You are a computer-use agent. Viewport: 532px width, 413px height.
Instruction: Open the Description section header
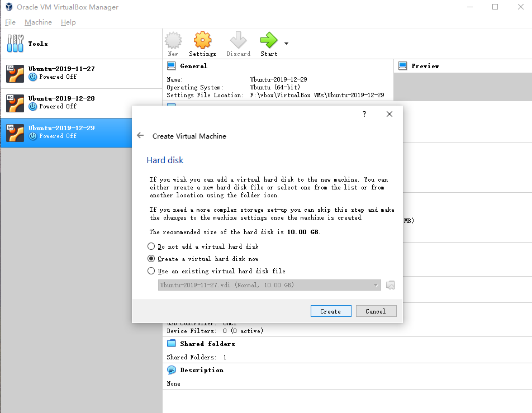tap(202, 370)
